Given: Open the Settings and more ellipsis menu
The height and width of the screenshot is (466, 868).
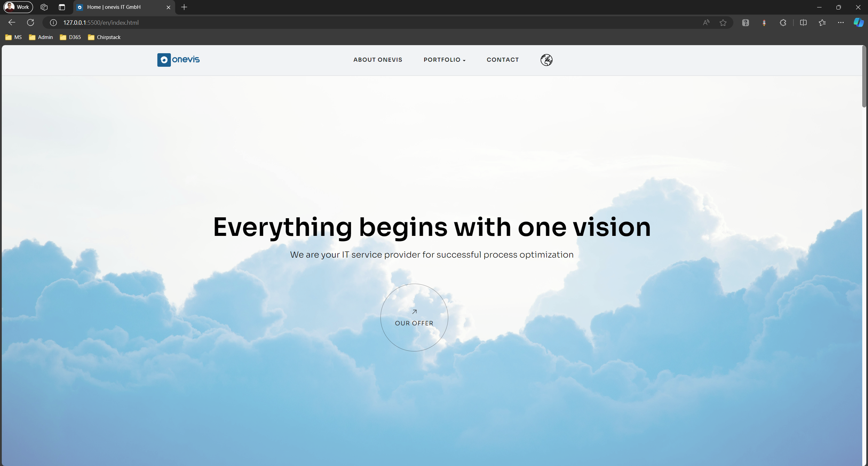Looking at the screenshot, I should [x=841, y=23].
